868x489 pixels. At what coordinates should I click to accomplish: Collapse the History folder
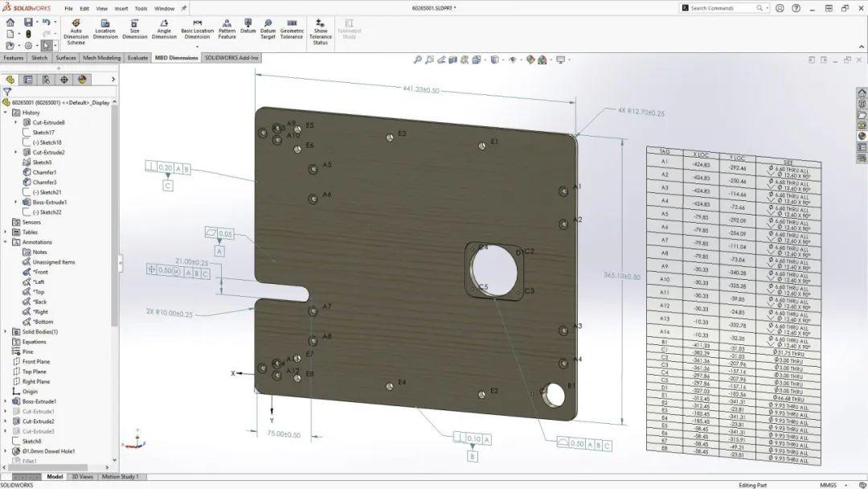pyautogui.click(x=6, y=113)
